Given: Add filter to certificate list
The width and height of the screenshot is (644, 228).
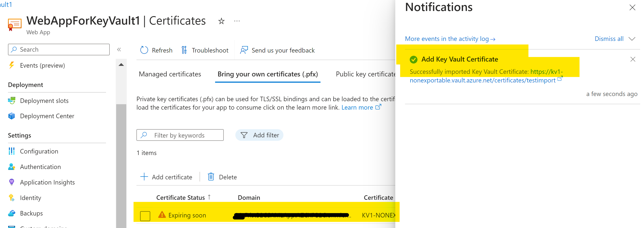Looking at the screenshot, I should pyautogui.click(x=259, y=135).
